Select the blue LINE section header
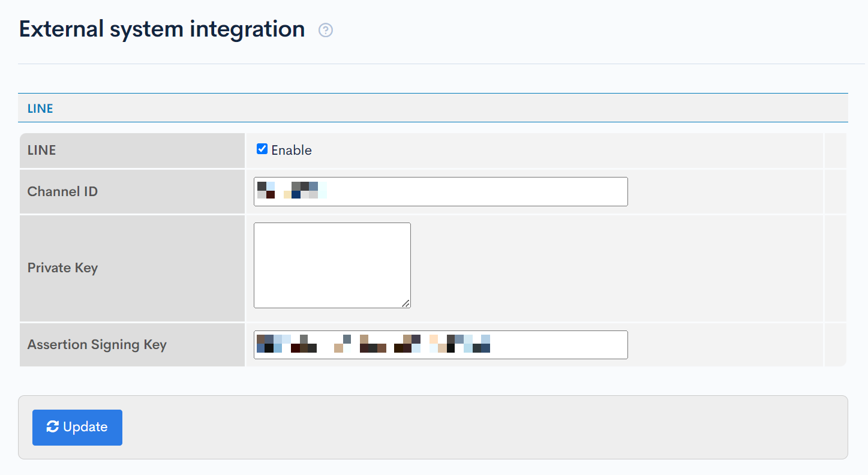 pos(40,109)
